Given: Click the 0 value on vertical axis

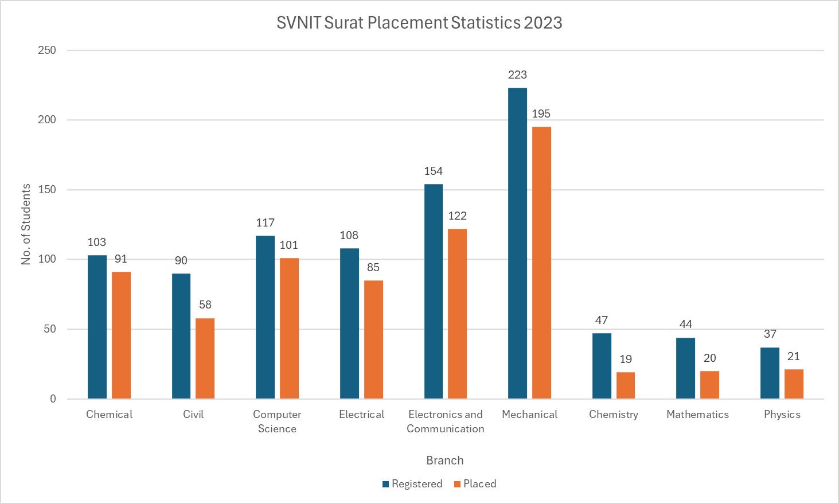Looking at the screenshot, I should coord(53,399).
